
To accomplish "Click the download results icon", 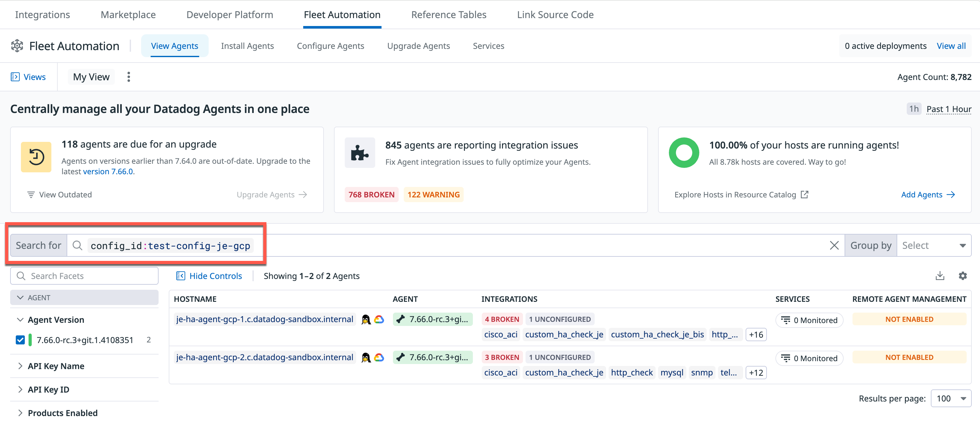I will (940, 276).
